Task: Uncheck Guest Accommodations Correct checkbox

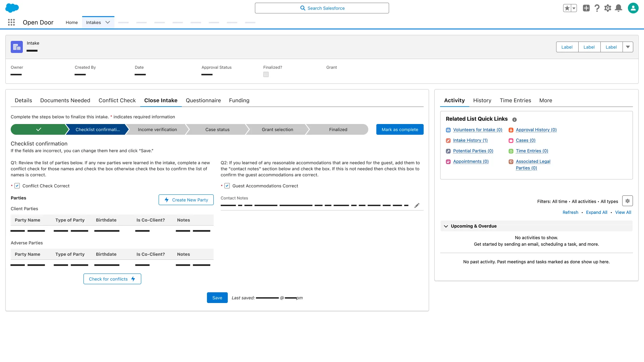Action: (227, 186)
